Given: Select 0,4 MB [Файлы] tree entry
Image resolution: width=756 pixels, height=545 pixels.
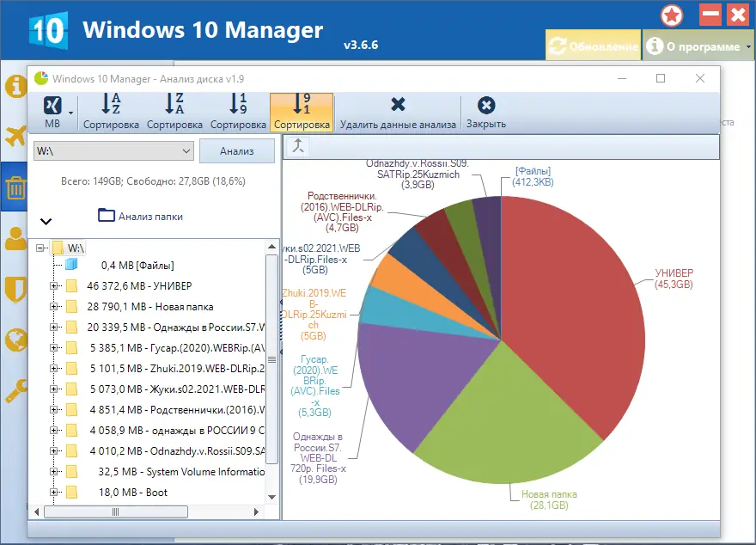Looking at the screenshot, I should click(x=137, y=266).
